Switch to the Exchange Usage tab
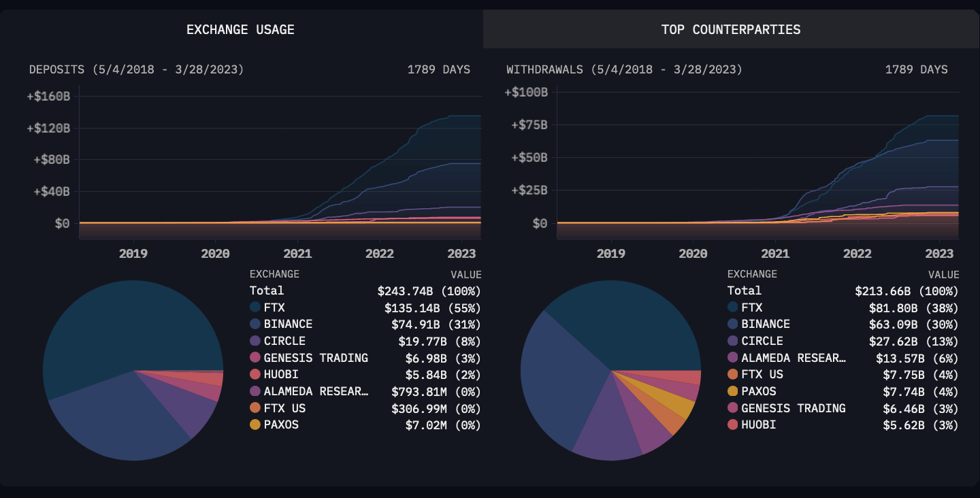 (241, 29)
